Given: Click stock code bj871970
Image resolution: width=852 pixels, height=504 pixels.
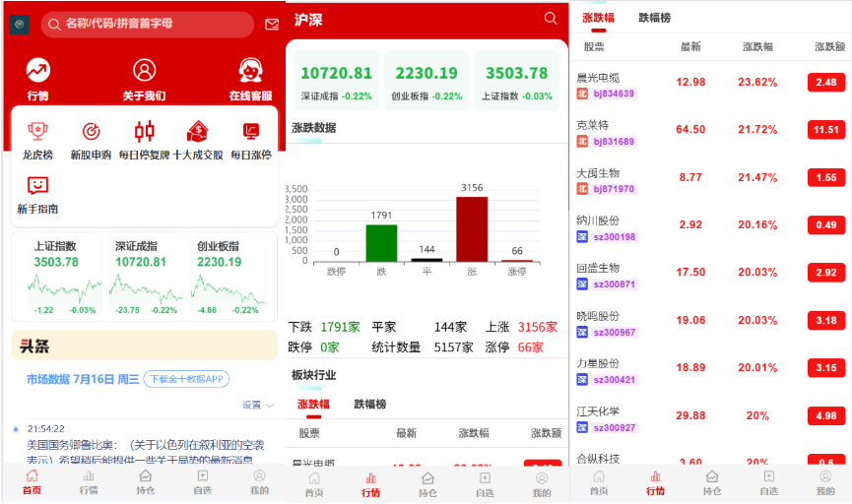Looking at the screenshot, I should (x=614, y=189).
